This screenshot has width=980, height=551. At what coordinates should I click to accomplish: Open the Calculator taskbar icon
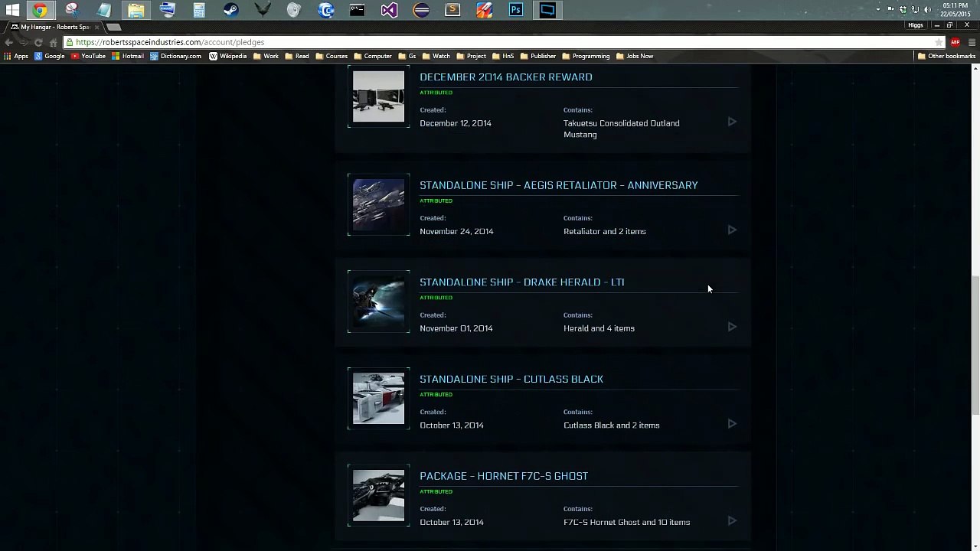click(x=199, y=10)
